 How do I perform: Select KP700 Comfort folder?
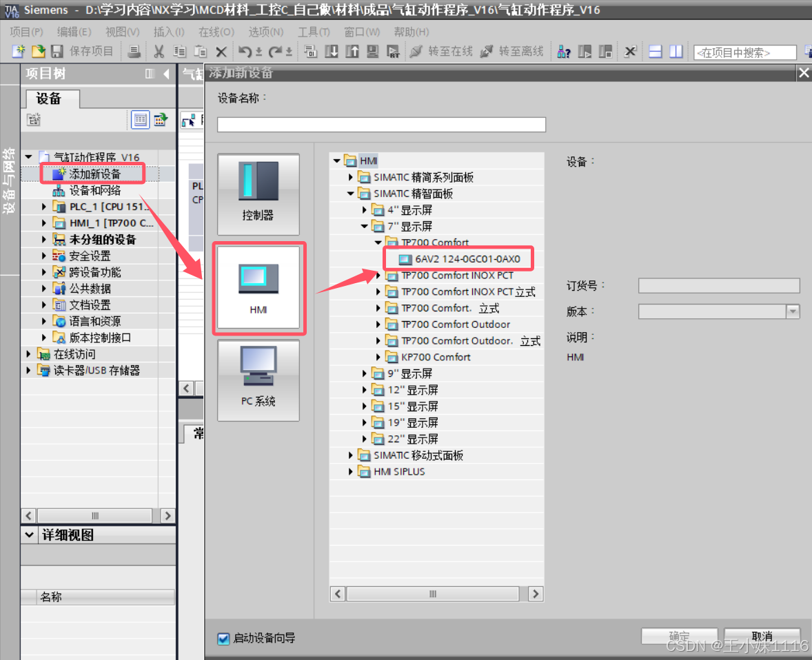(x=429, y=357)
